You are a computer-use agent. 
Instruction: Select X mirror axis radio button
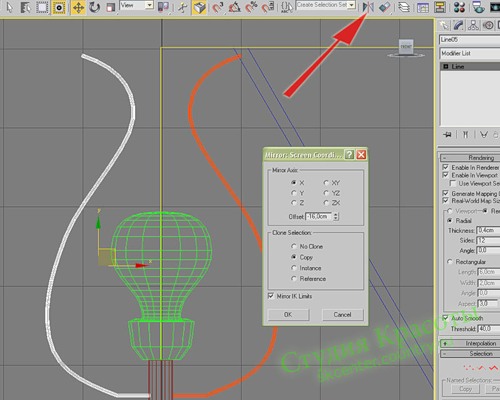[294, 183]
